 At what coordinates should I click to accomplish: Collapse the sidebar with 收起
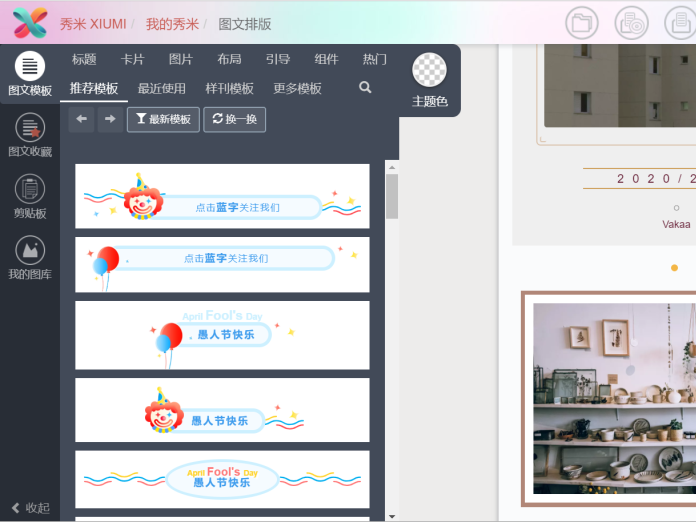30,508
